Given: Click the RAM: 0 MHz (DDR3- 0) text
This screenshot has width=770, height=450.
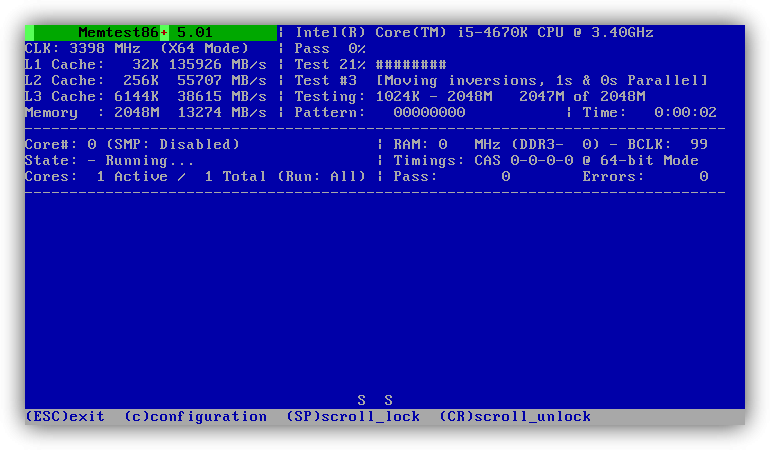Looking at the screenshot, I should [x=496, y=144].
